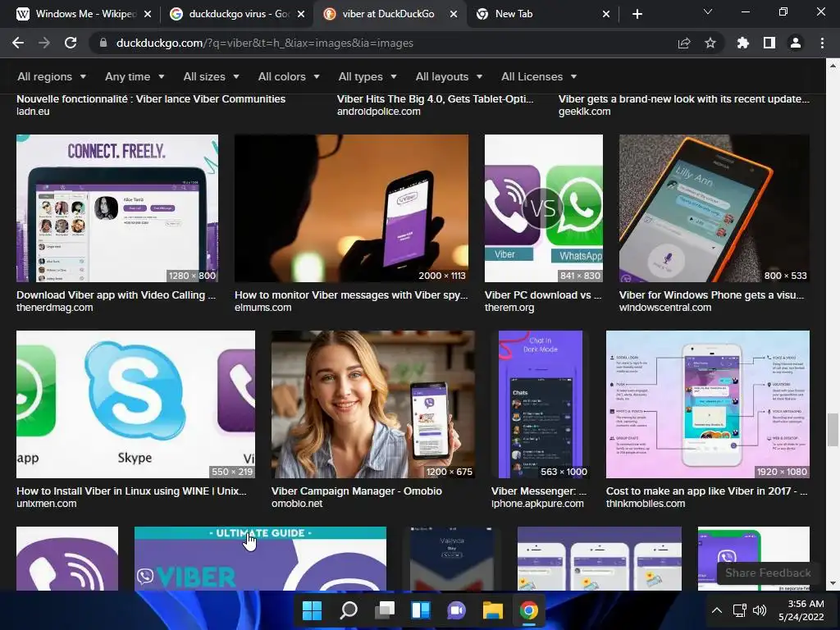Viewport: 840px width, 630px height.
Task: Expand the All types filter
Action: tap(367, 76)
